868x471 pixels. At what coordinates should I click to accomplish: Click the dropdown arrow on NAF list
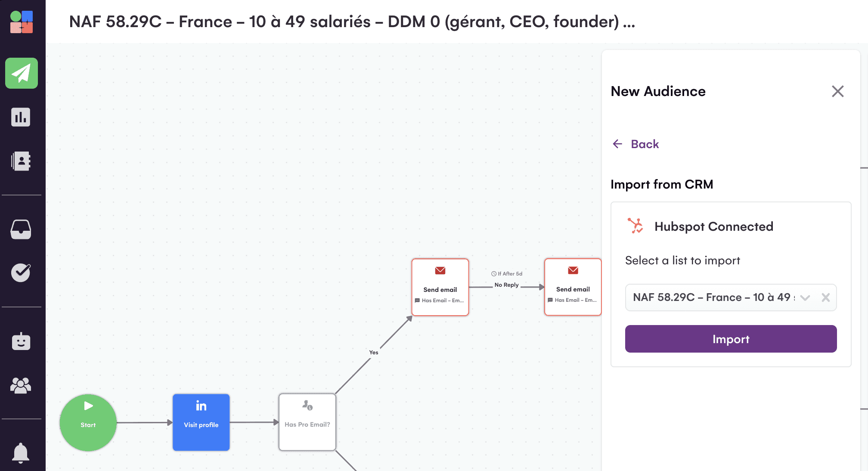click(x=806, y=297)
